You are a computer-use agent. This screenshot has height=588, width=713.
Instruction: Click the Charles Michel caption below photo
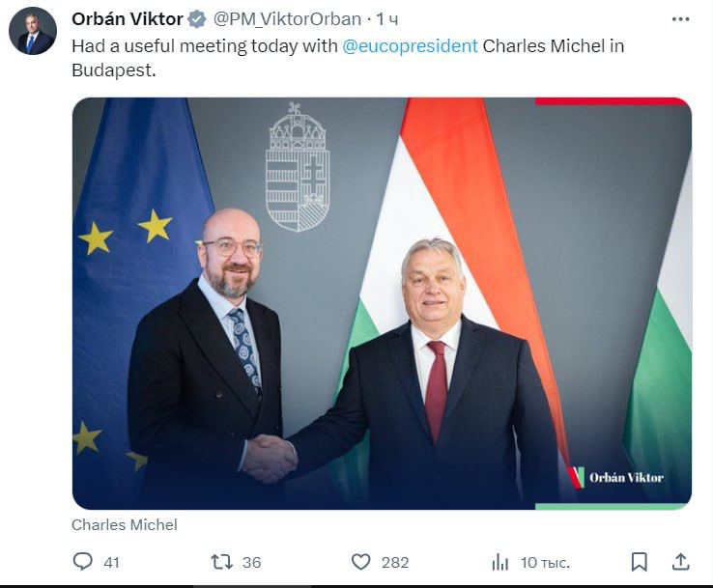click(125, 524)
